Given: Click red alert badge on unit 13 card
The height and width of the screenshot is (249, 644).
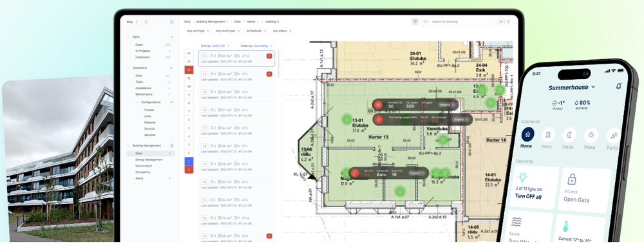Looking at the screenshot, I should 269,56.
